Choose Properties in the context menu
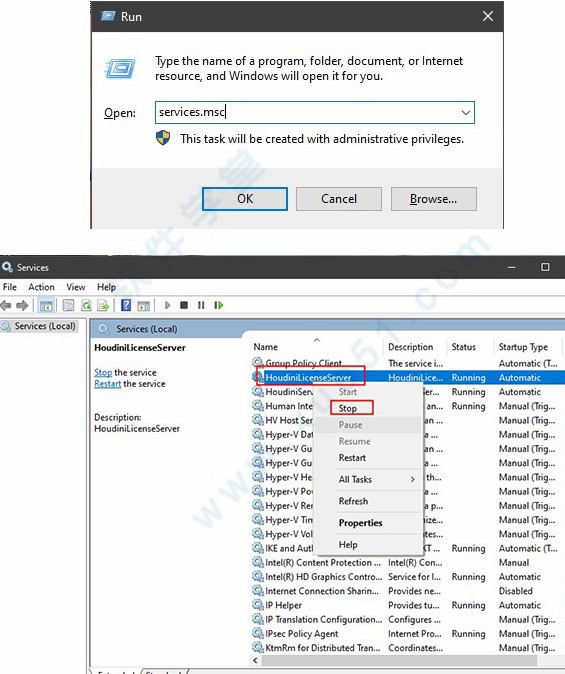The height and width of the screenshot is (674, 565). coord(360,523)
